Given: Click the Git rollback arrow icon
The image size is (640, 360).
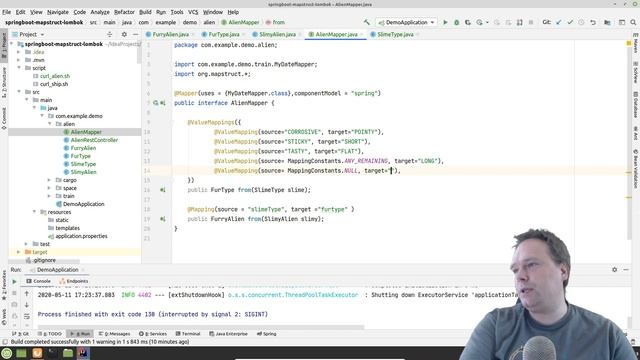Looking at the screenshot, I should (x=593, y=22).
